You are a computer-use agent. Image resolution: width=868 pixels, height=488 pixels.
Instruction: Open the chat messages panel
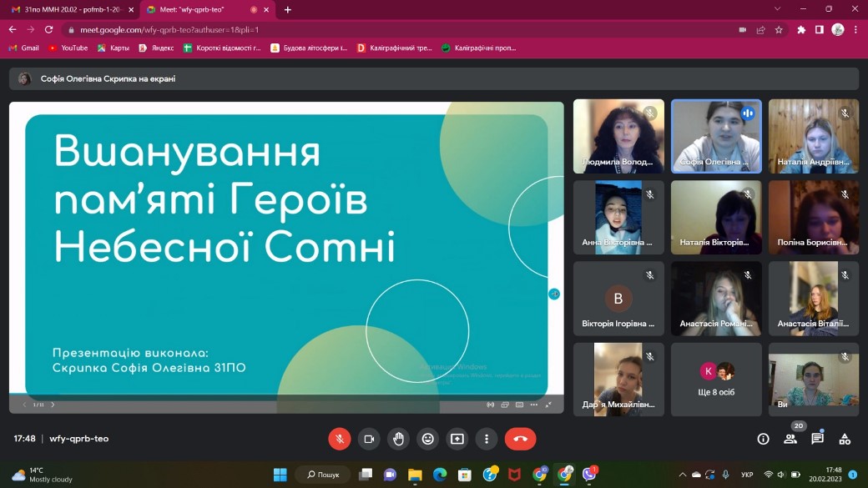point(817,439)
